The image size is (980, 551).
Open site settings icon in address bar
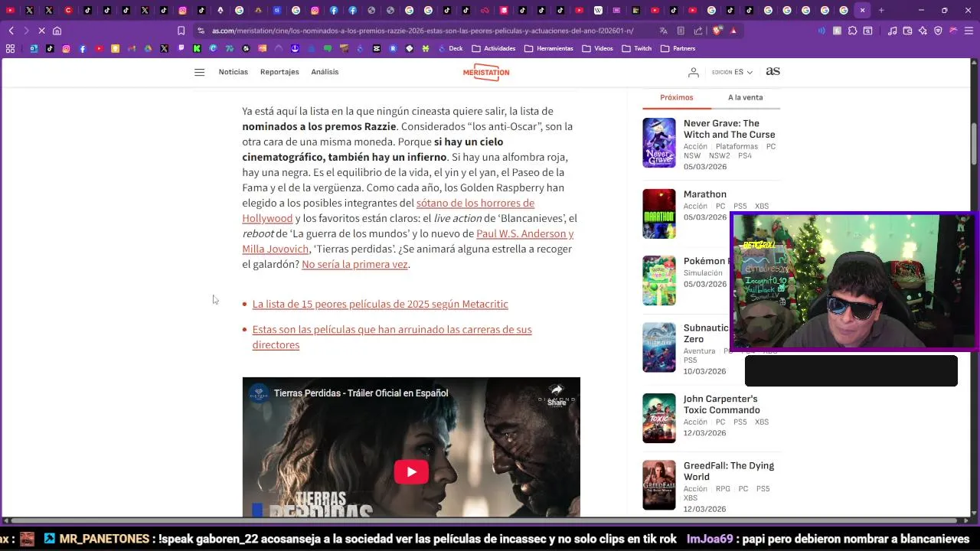[201, 31]
